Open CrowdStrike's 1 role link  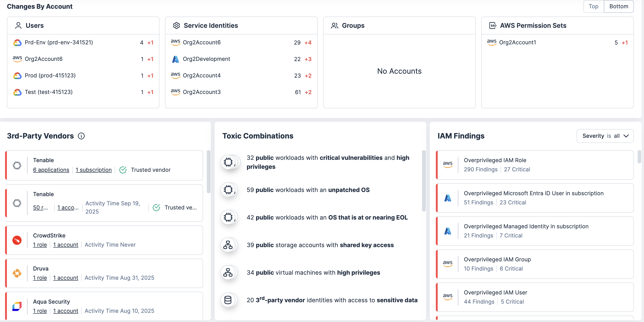[40, 245]
